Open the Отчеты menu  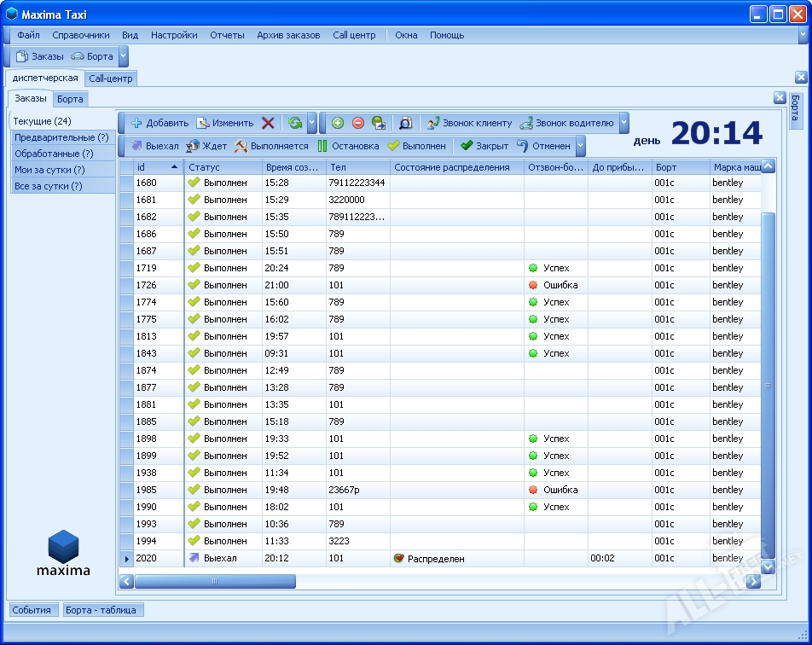tap(227, 35)
